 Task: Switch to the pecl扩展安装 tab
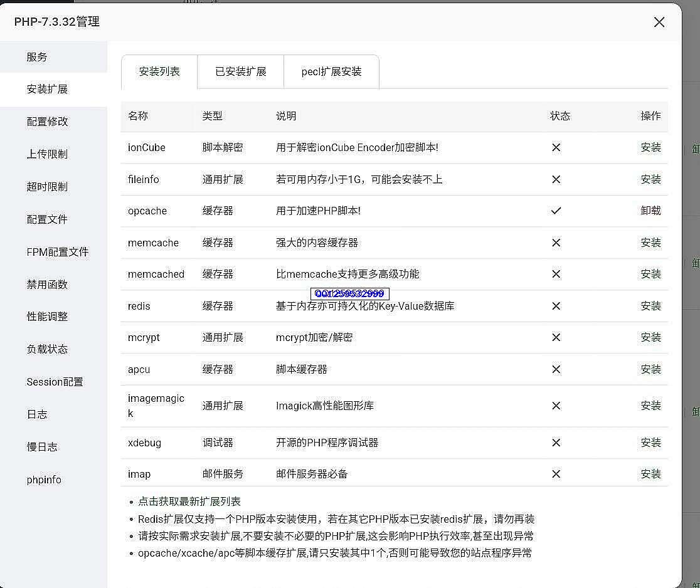pyautogui.click(x=331, y=71)
